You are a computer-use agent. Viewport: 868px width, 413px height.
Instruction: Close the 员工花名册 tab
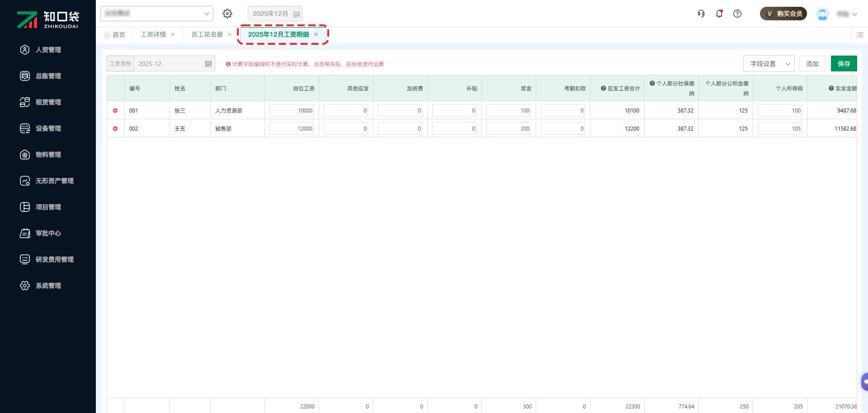[230, 35]
